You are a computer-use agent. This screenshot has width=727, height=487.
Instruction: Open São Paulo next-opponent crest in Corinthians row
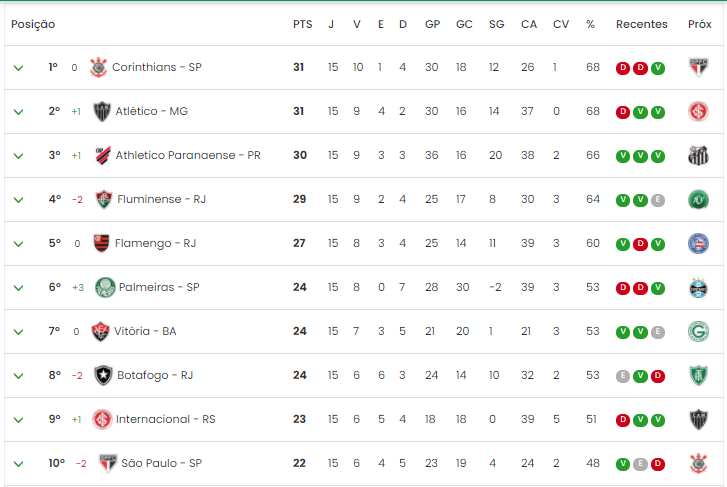[698, 68]
